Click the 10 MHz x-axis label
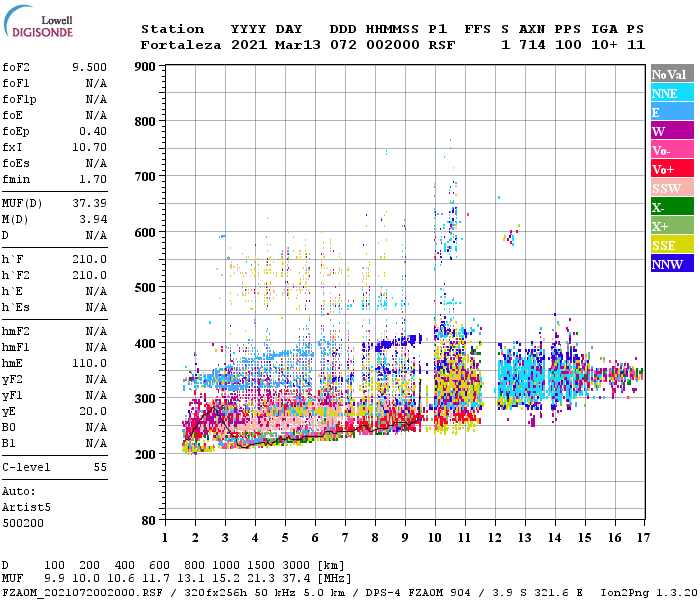Screen dimensions: 700x600 [435, 538]
